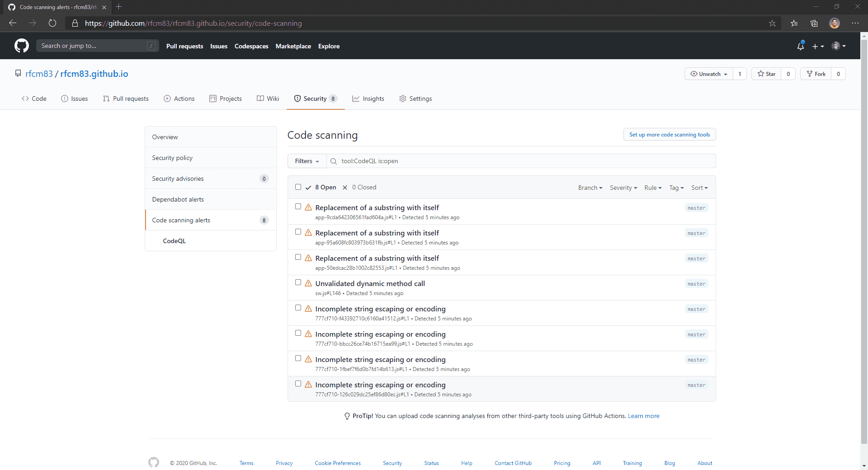Click the slash shortcut hint in search
868x470 pixels.
[x=151, y=46]
